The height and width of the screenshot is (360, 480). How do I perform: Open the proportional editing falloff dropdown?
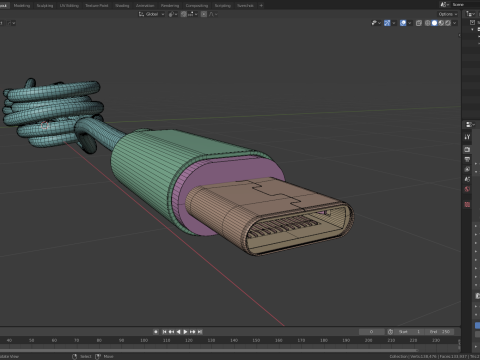pos(213,14)
